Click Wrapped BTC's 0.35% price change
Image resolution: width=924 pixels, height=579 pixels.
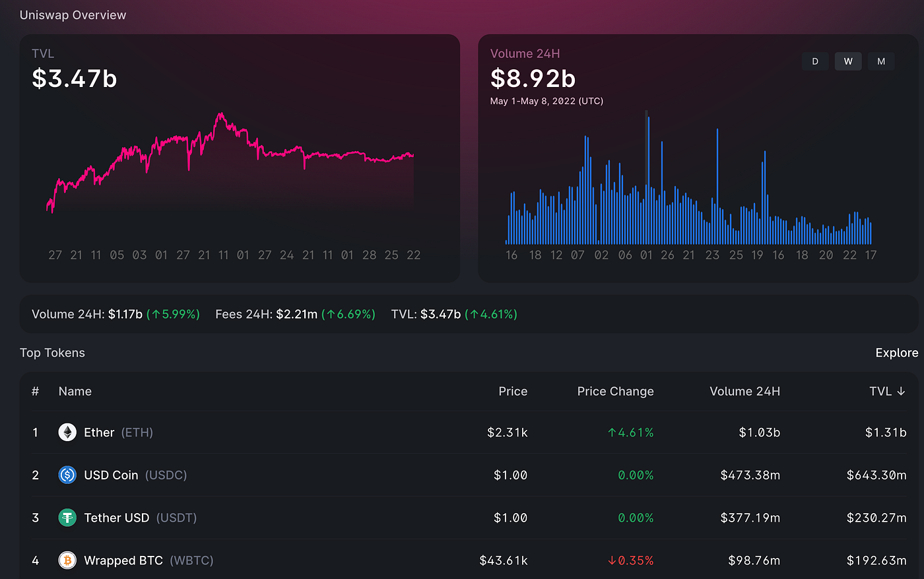click(630, 561)
